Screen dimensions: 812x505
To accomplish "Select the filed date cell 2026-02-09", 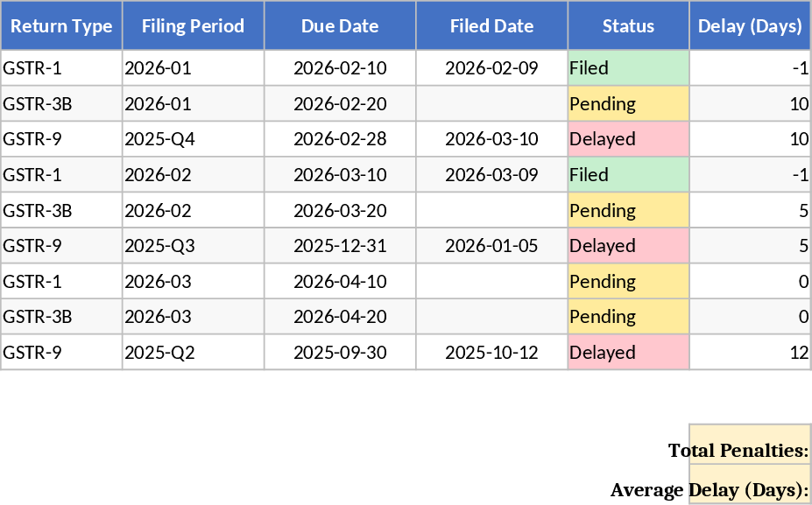I will click(x=491, y=68).
